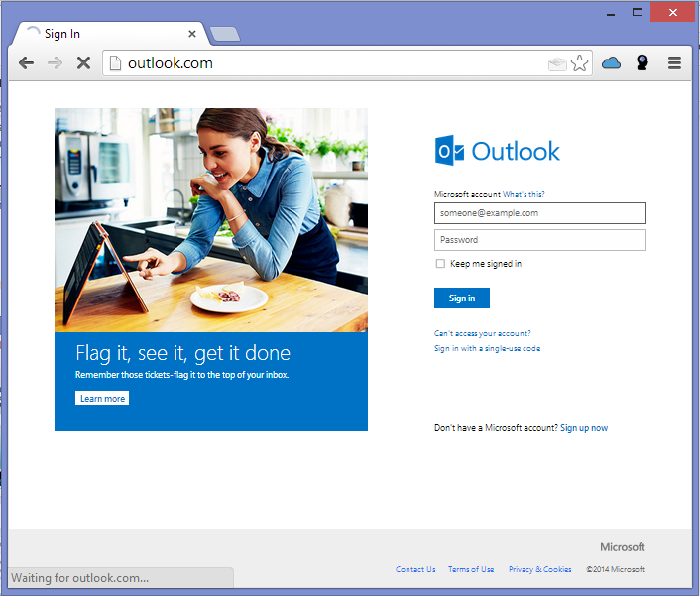Minimize the browser window

[x=611, y=13]
